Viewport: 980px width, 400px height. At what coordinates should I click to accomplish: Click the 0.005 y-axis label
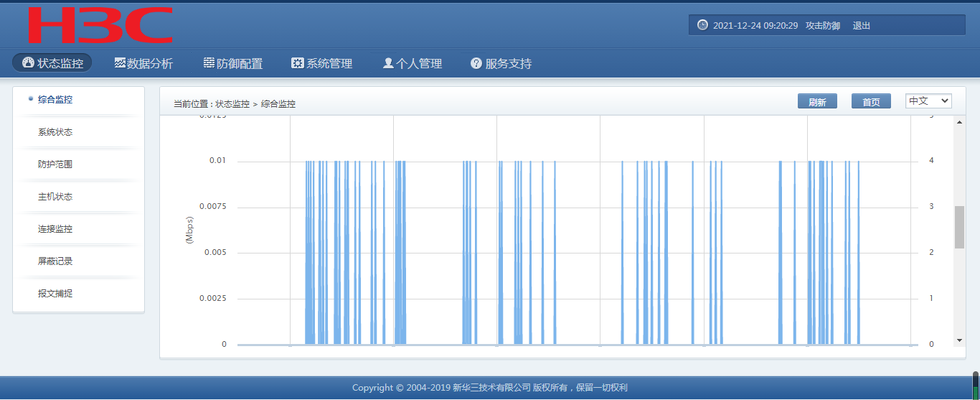click(x=216, y=253)
